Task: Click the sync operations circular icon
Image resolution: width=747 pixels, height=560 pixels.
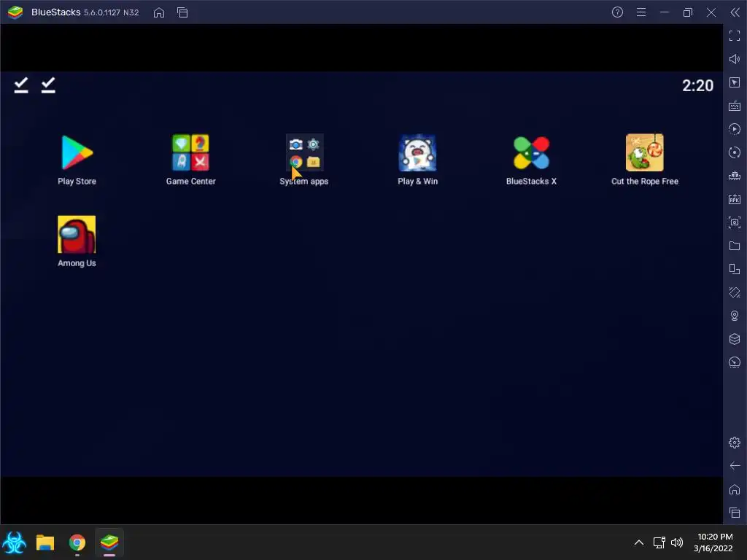Action: pyautogui.click(x=735, y=152)
